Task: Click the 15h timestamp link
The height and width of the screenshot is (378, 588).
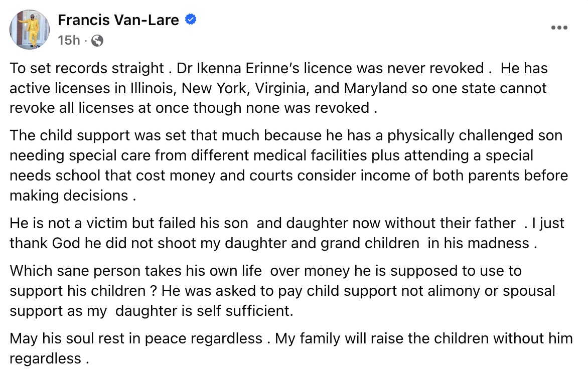Action: (x=69, y=41)
